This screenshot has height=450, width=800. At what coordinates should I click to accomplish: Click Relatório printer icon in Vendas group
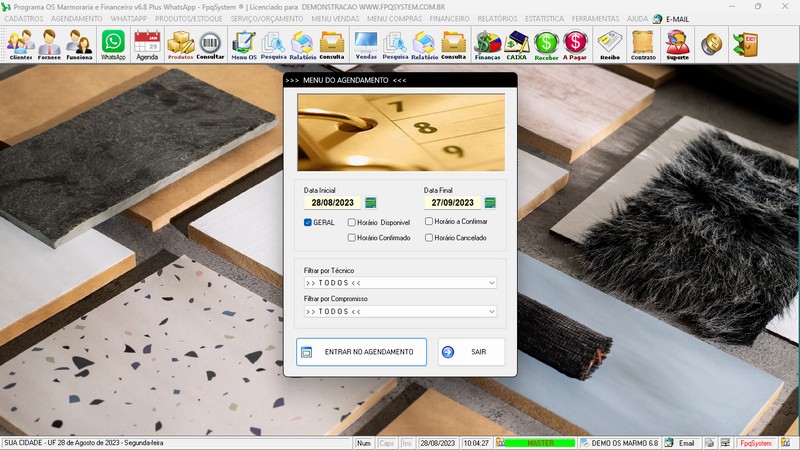(x=424, y=44)
